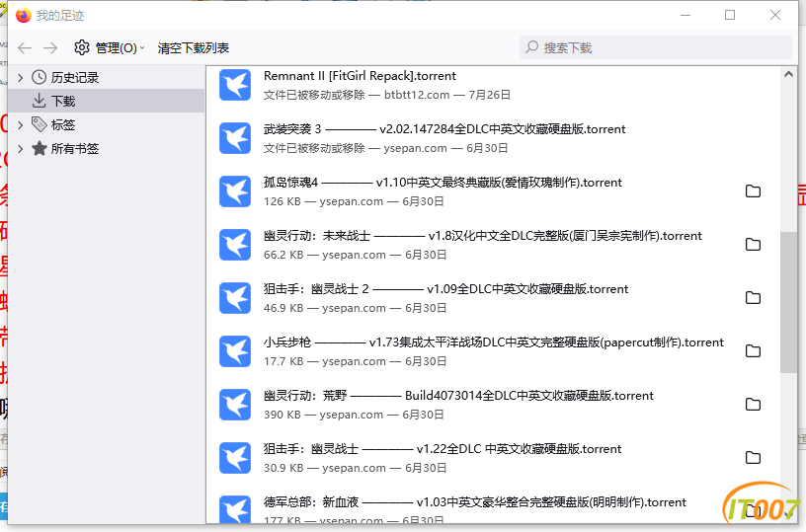Click the Firefox logo in title bar
Screen dimensions: 806x532
[24, 16]
